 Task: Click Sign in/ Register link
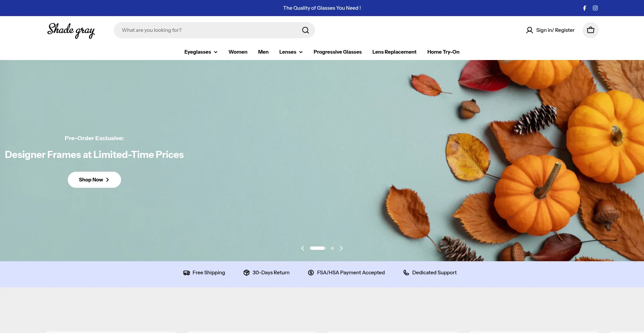[x=555, y=30]
